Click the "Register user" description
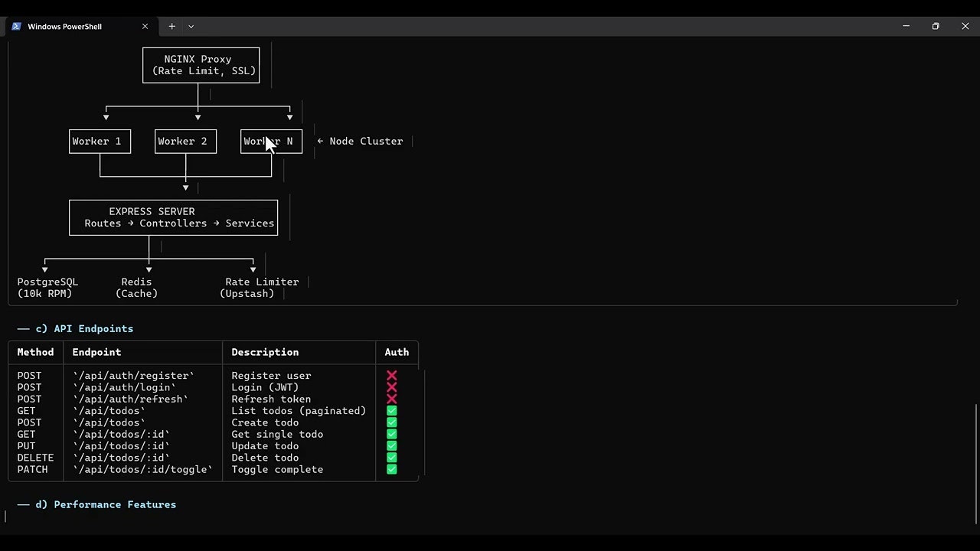Screen dimensions: 980x551 coord(271,376)
